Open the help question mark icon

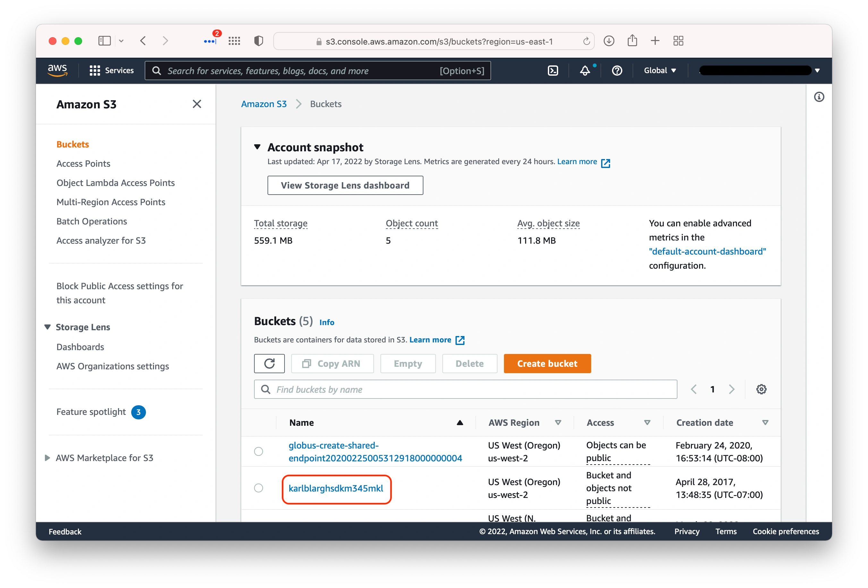pyautogui.click(x=617, y=70)
